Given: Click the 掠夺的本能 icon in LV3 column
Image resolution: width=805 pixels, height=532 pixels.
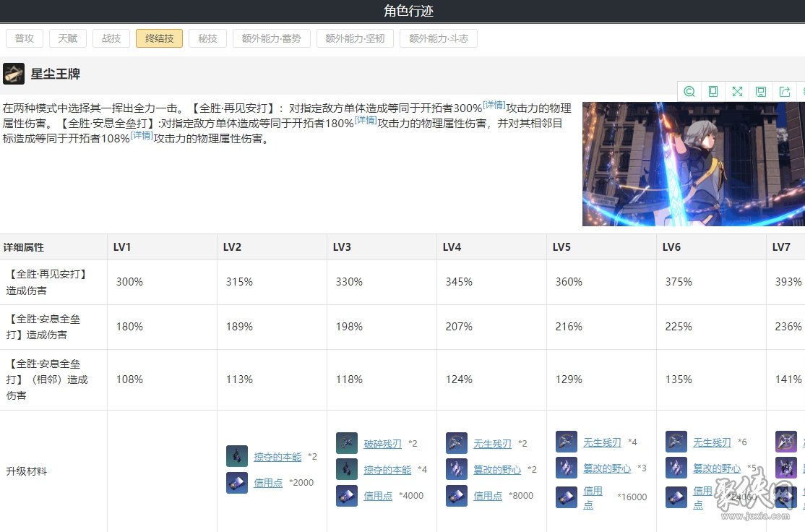Looking at the screenshot, I should coord(347,469).
